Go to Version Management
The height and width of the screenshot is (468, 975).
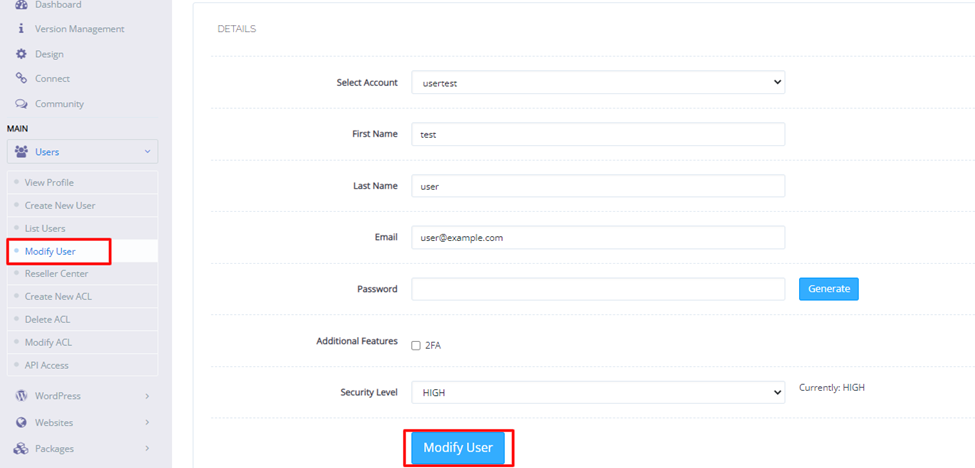pyautogui.click(x=80, y=29)
